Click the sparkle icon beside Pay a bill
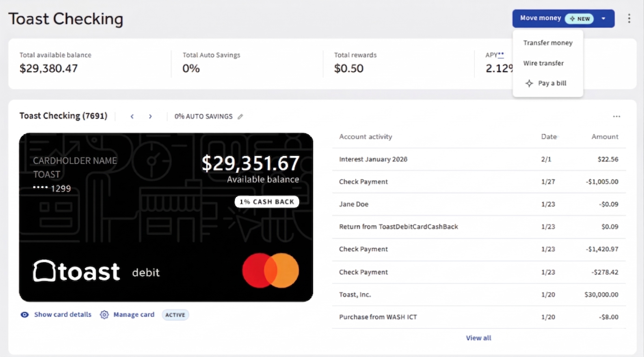 [x=529, y=83]
